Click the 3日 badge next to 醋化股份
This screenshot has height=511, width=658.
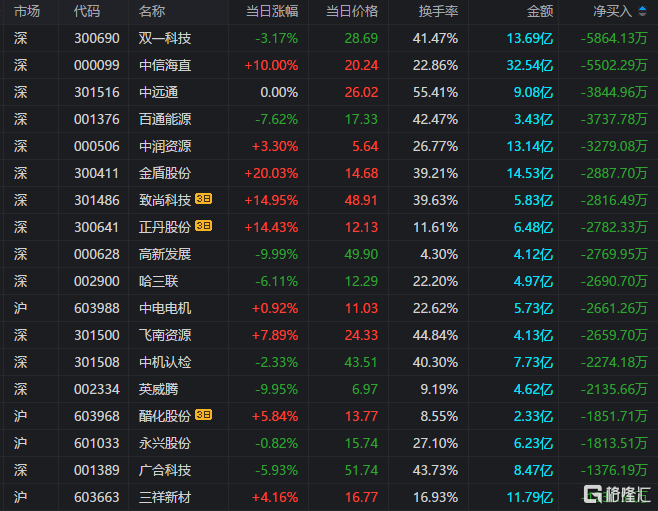coord(204,415)
